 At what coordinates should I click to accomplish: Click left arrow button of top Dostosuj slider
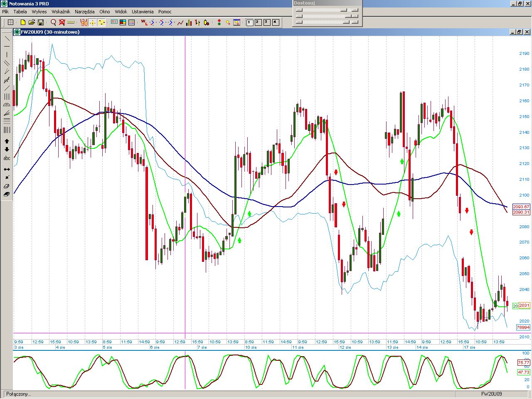coord(299,10)
